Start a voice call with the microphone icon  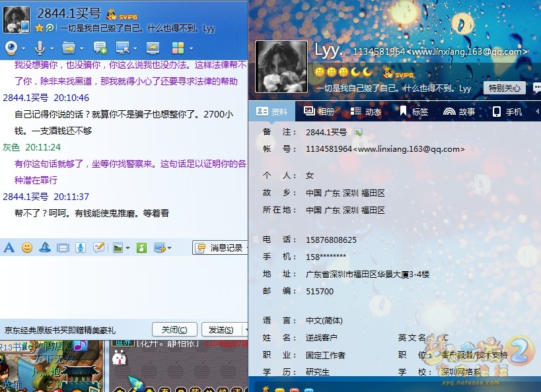[40, 48]
